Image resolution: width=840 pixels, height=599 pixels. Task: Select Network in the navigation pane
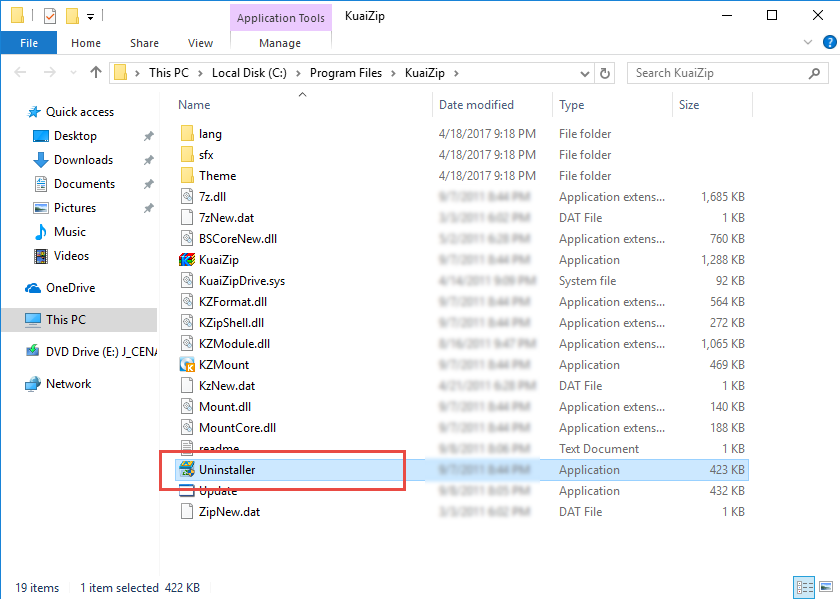pyautogui.click(x=69, y=384)
